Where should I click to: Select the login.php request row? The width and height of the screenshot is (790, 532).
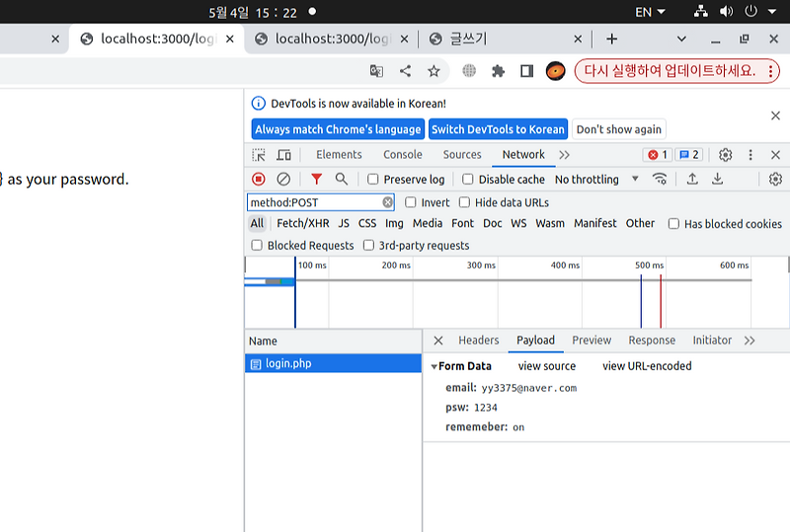333,363
